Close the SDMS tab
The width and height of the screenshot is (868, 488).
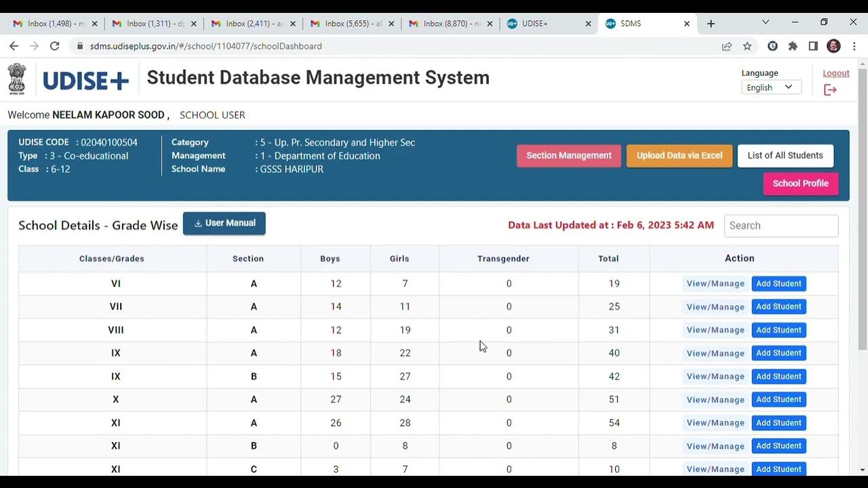point(686,24)
